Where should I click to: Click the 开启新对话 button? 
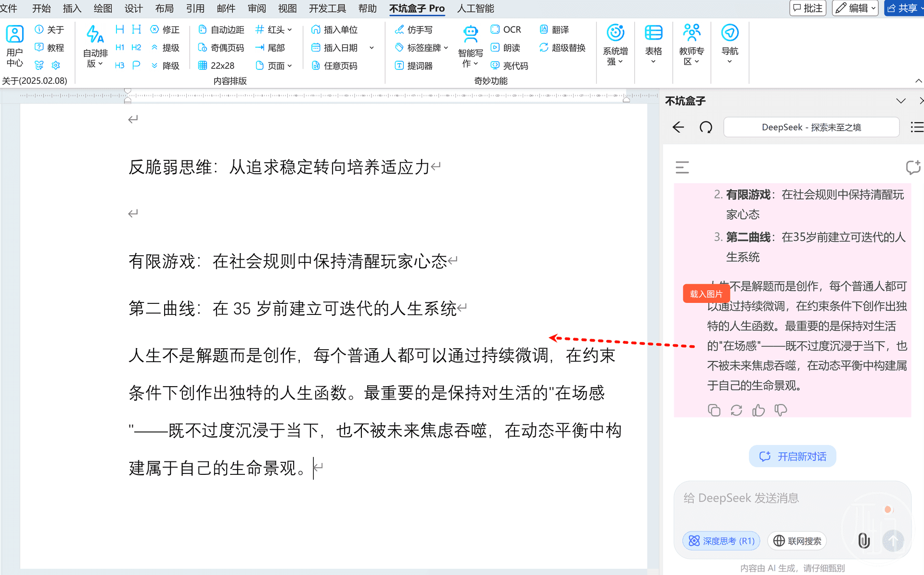[792, 456]
